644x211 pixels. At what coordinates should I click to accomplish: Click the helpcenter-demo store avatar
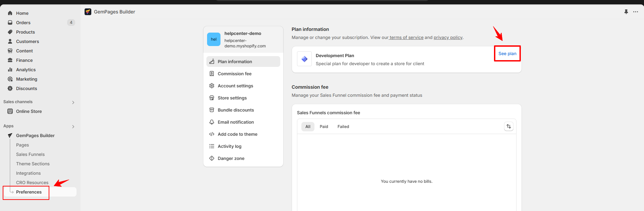(214, 39)
